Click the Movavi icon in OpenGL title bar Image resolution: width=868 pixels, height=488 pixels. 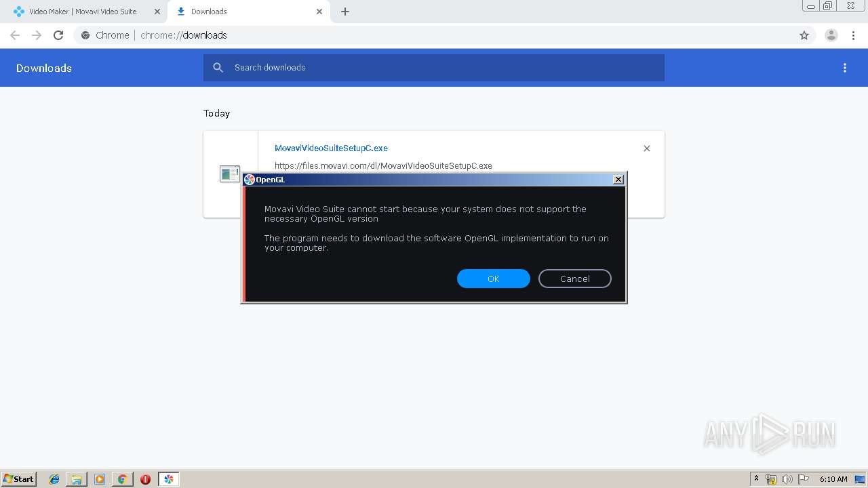tap(249, 180)
